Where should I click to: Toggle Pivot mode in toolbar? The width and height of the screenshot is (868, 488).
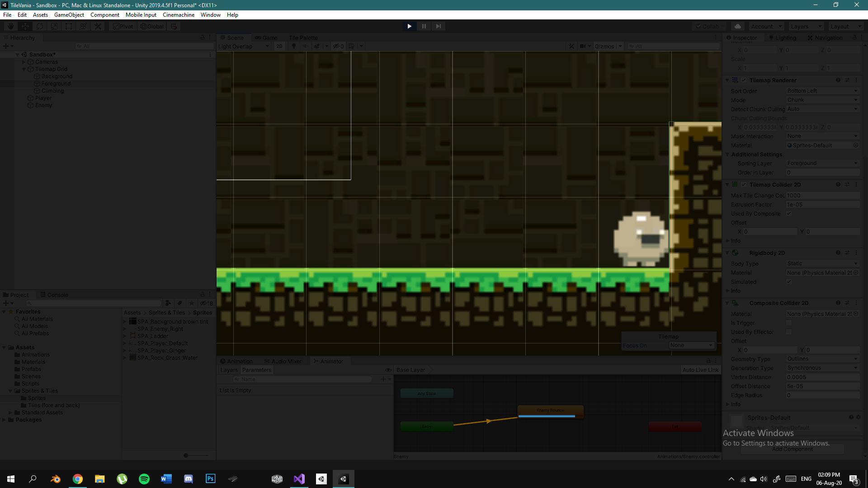[123, 26]
